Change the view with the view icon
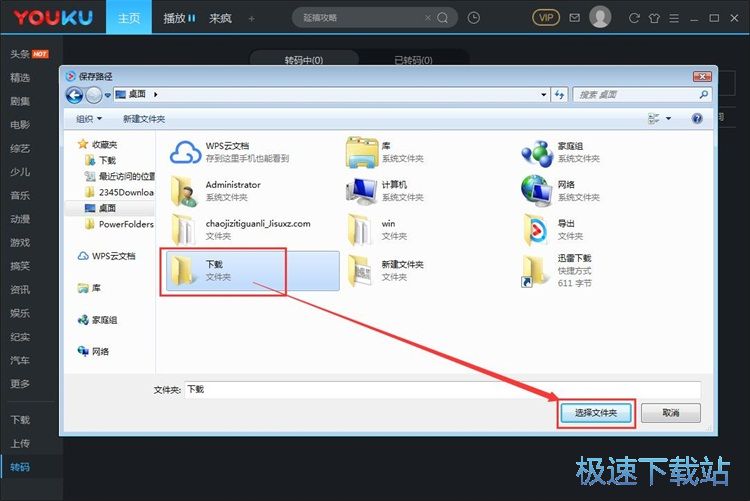This screenshot has height=501, width=750. tap(653, 118)
